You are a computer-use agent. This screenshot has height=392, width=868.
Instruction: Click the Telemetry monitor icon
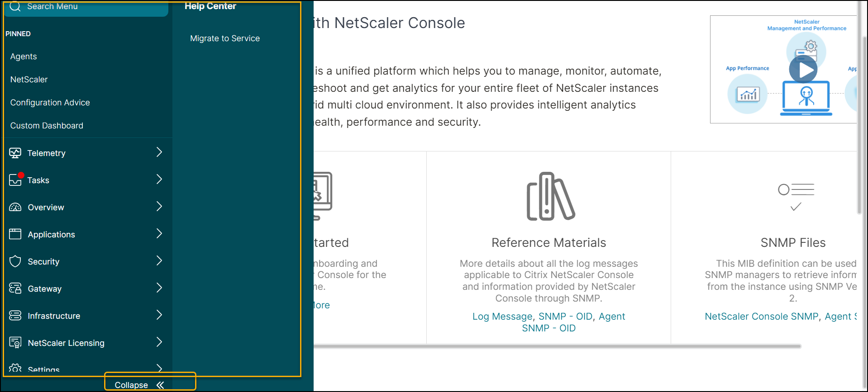pyautogui.click(x=15, y=153)
